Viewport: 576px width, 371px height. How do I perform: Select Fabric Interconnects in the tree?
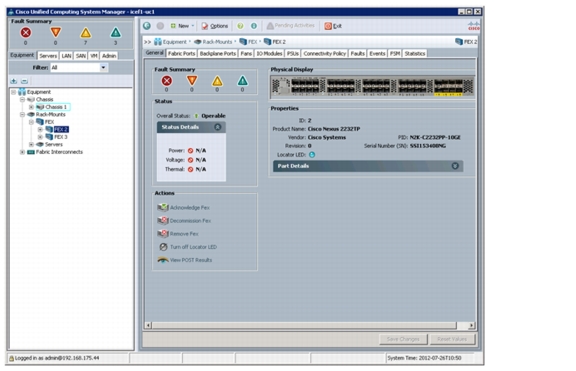(x=59, y=152)
